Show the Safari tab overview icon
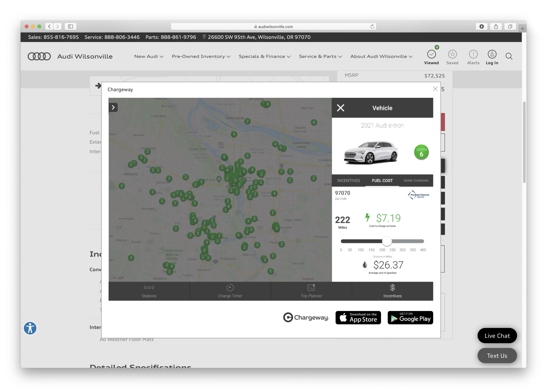Image resolution: width=547 pixels, height=392 pixels. coord(510,26)
